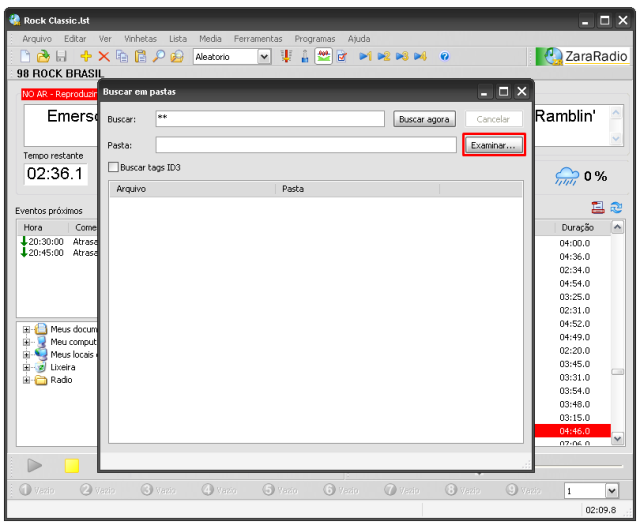Select the playlist row with duration 04:00.0
Image resolution: width=640 pixels, height=525 pixels.
pyautogui.click(x=573, y=243)
